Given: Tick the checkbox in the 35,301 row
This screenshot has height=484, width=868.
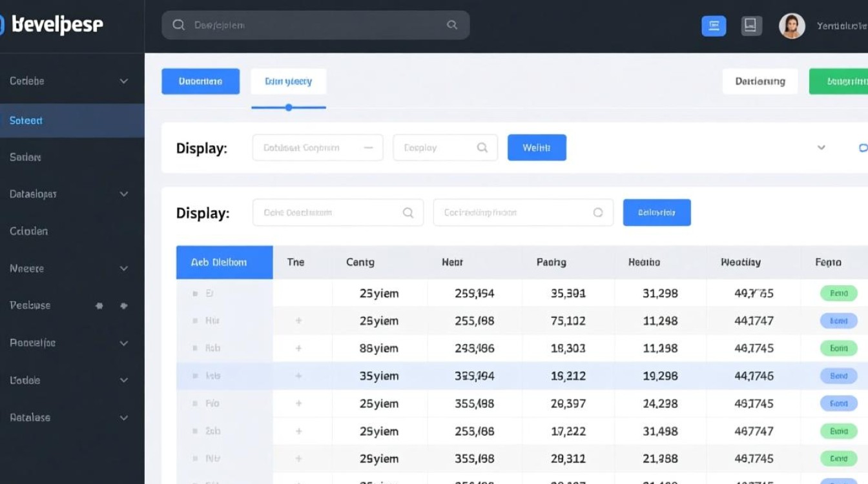Looking at the screenshot, I should (195, 294).
